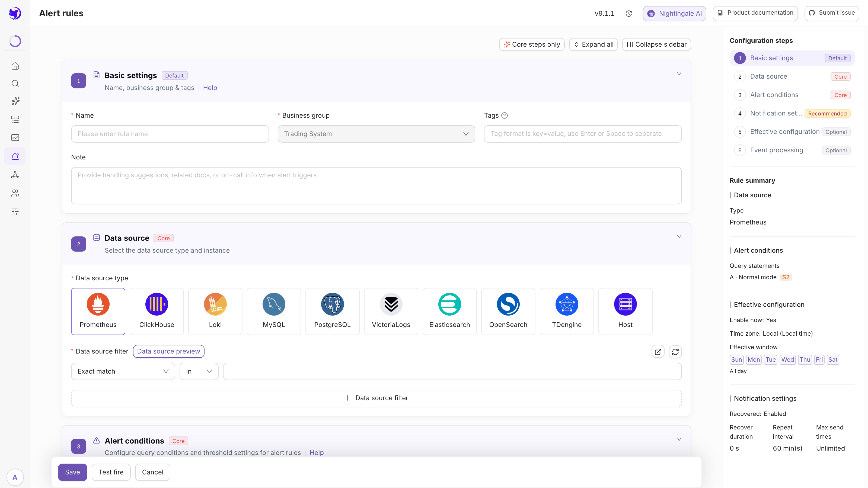
Task: Click the history clock icon near version
Action: click(x=629, y=14)
